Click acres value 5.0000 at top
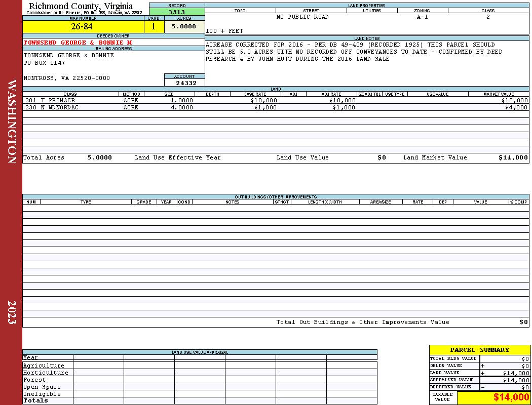 tap(184, 26)
